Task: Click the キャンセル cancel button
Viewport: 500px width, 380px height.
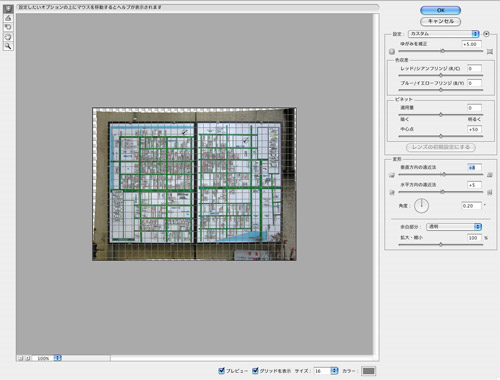Action: (440, 21)
